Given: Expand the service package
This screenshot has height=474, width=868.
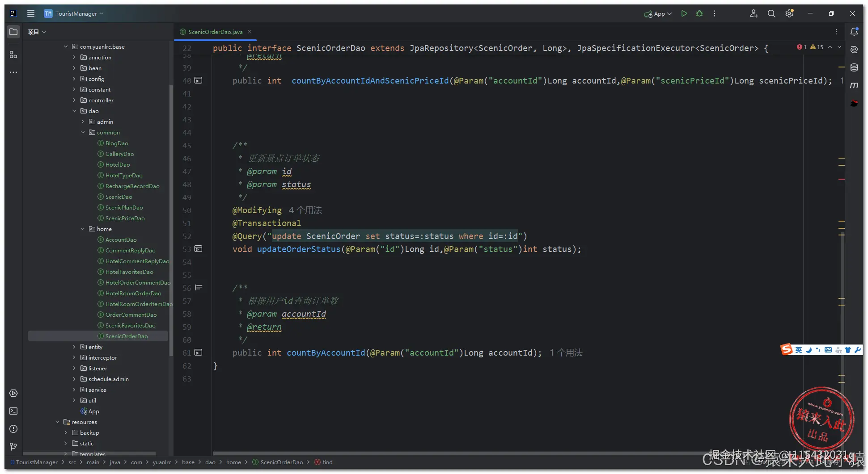Looking at the screenshot, I should point(74,390).
